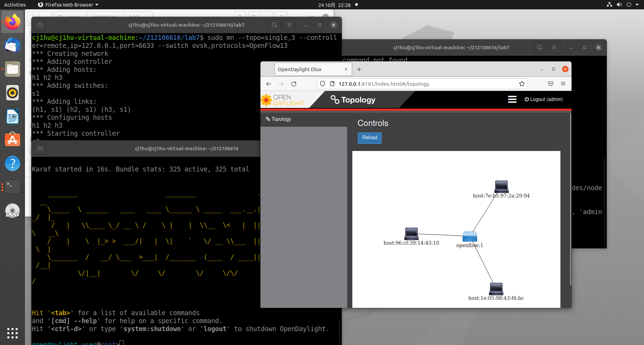644x345 pixels.
Task: Open Firefox Web Browser app menu
Action: click(x=68, y=5)
